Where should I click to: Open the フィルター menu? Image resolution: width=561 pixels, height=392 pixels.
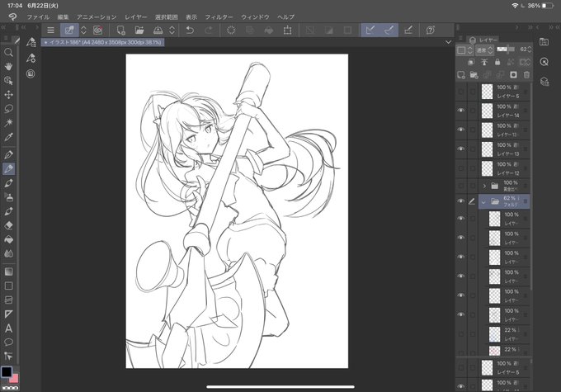click(219, 17)
